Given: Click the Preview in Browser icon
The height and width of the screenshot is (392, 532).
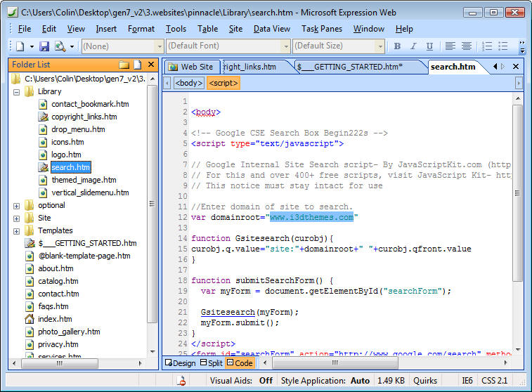Looking at the screenshot, I should pos(60,46).
